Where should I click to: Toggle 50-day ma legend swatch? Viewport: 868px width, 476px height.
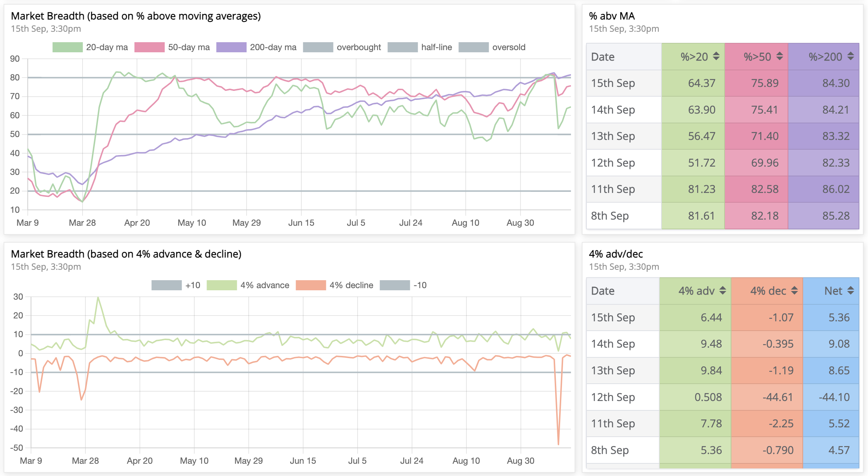tap(150, 47)
